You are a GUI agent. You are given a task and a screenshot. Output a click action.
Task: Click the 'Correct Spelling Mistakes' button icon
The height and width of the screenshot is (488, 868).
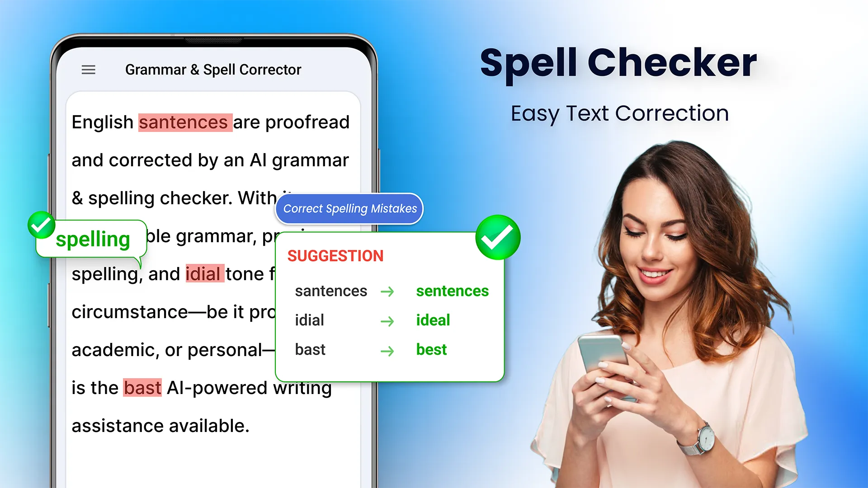tap(349, 208)
